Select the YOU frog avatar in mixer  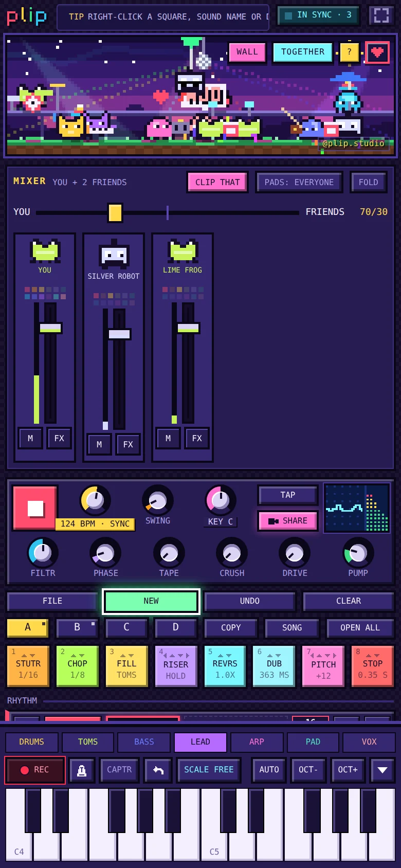(x=45, y=251)
